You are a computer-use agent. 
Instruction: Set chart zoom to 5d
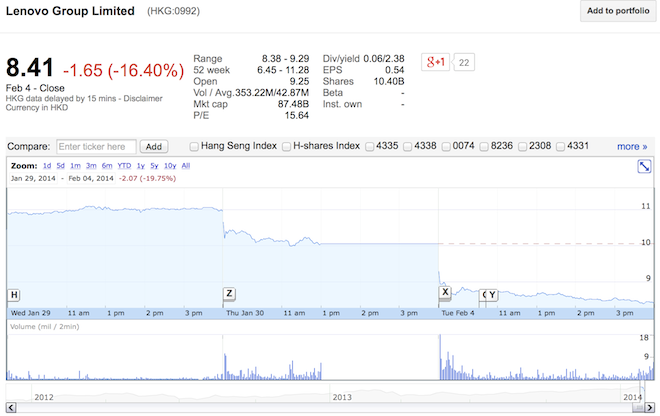pyautogui.click(x=61, y=166)
